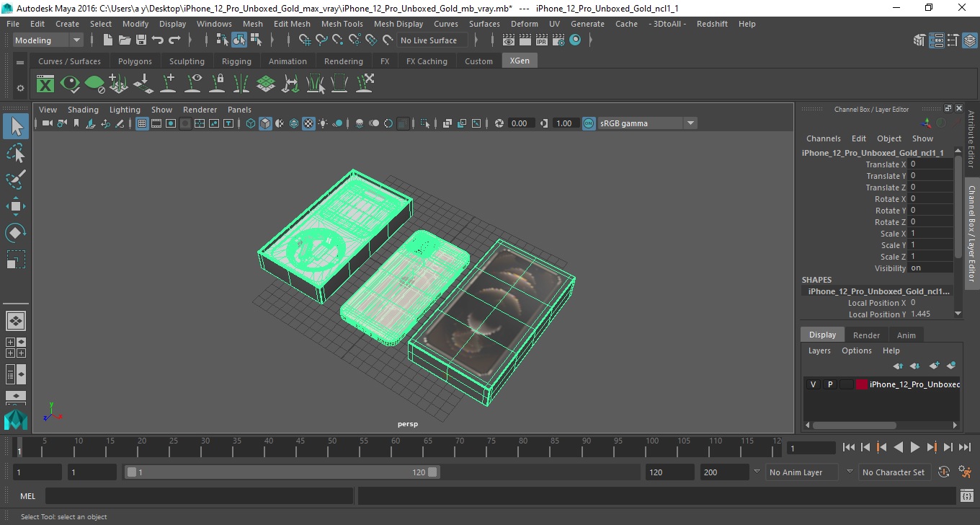Click the guide lock shelf icon
This screenshot has width=980, height=525.
(x=217, y=84)
